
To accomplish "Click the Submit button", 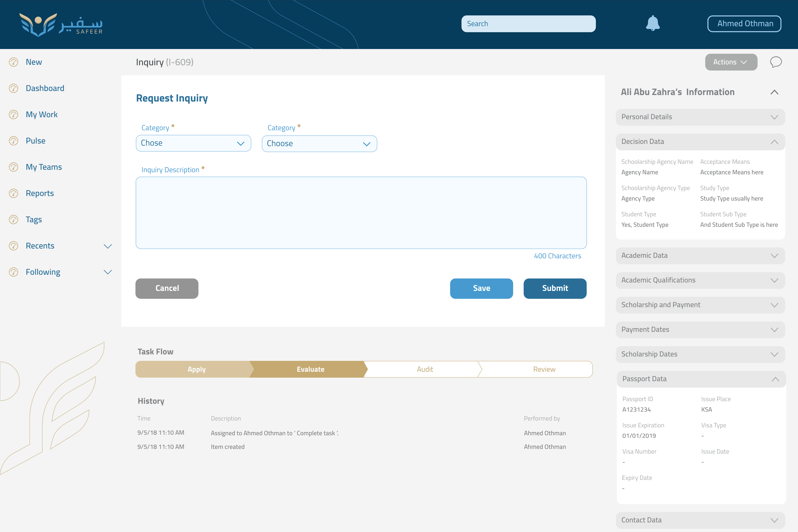I will click(x=555, y=288).
